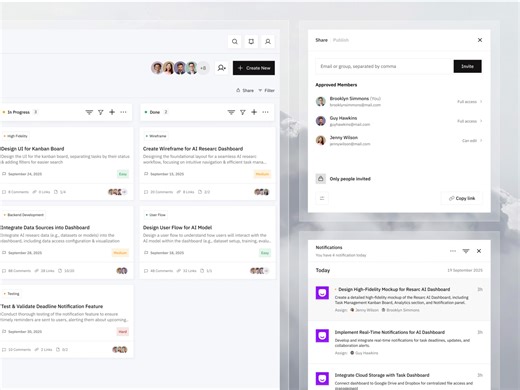Click the Only people invited access setting
Screen dimensions: 520x390
tap(350, 179)
